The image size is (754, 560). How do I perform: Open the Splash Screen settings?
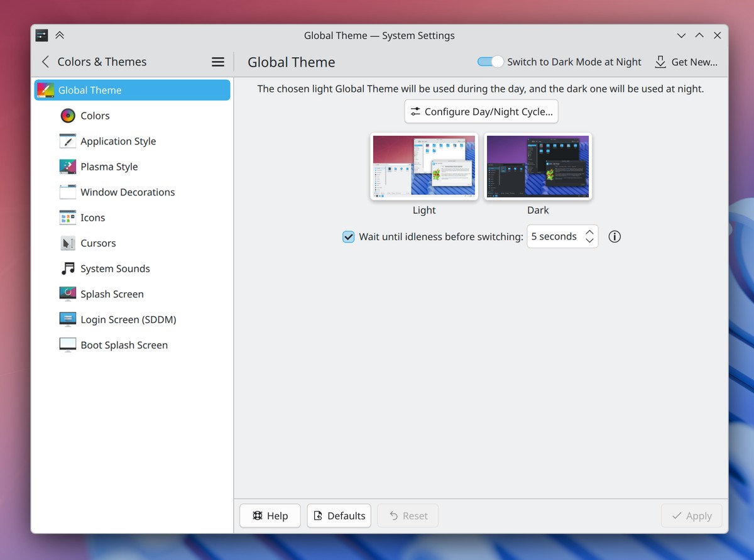pyautogui.click(x=67, y=294)
